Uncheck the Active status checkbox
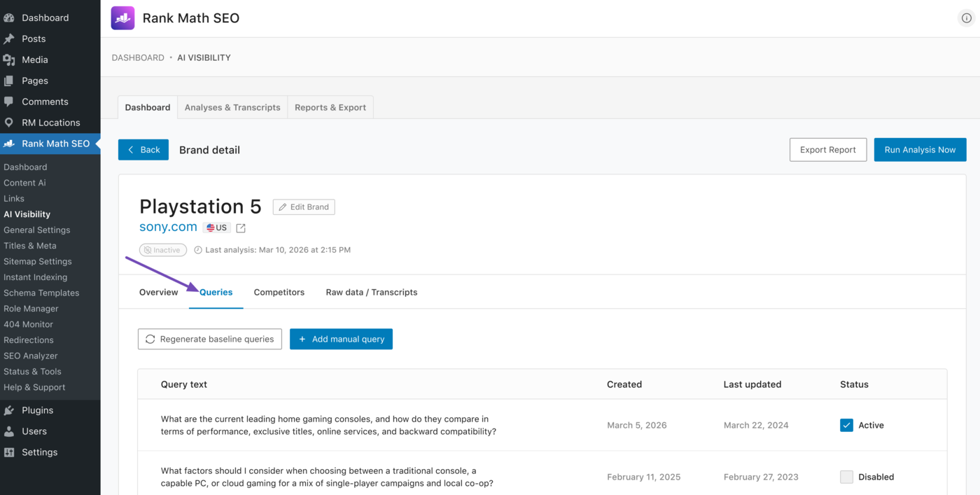 pos(846,425)
